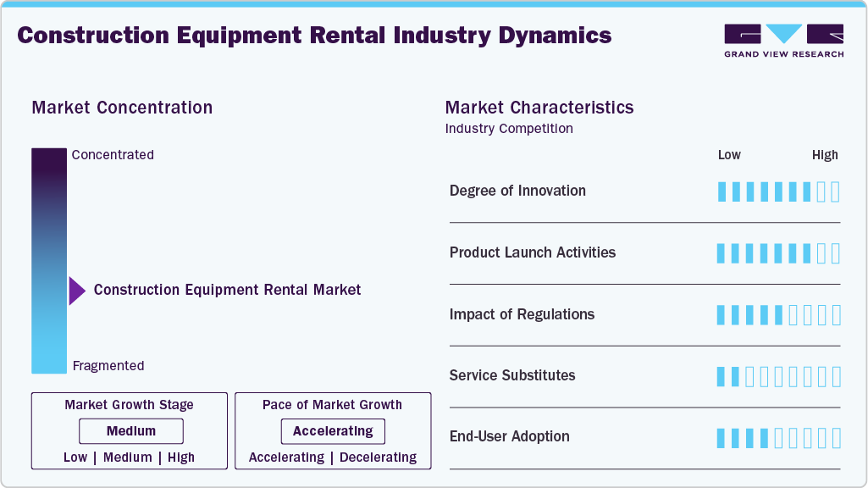Image resolution: width=868 pixels, height=488 pixels.
Task: Click the Concentrated label
Action: tap(113, 154)
